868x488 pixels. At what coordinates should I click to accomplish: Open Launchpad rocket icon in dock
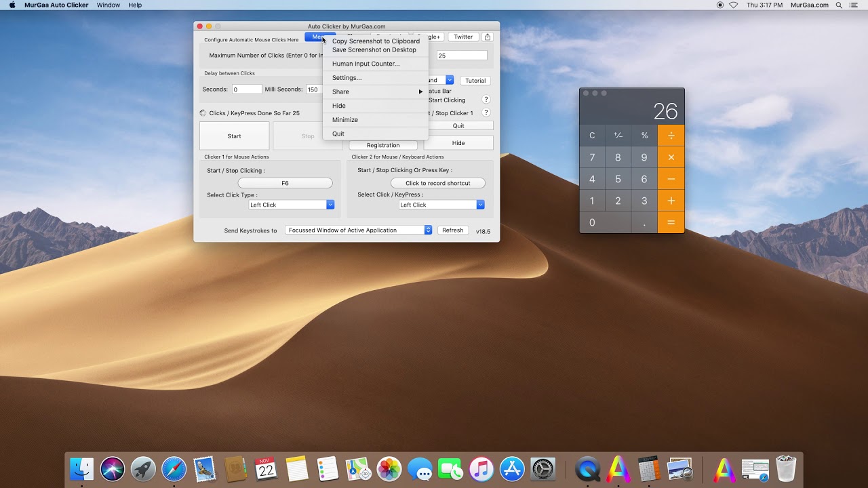tap(143, 469)
